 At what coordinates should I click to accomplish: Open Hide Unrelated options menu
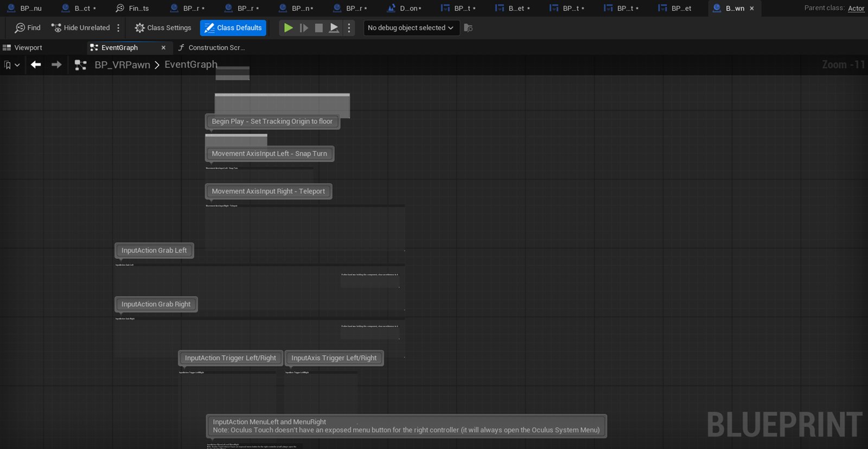[x=118, y=28]
